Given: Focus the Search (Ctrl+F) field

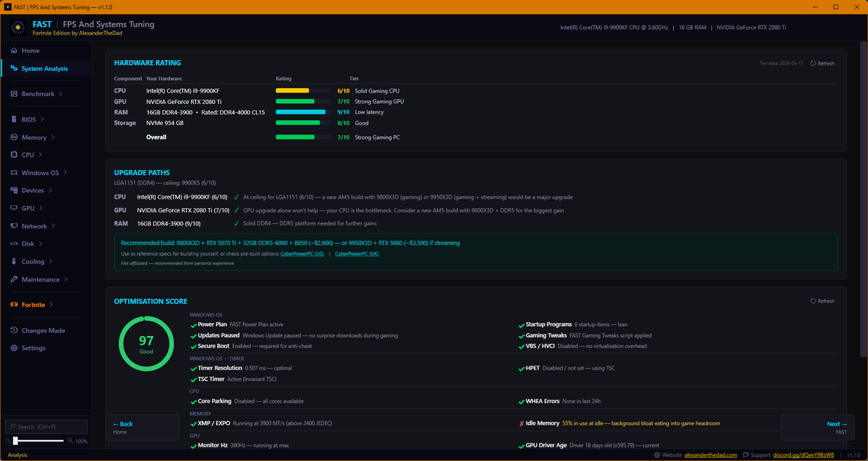Looking at the screenshot, I should [x=46, y=427].
